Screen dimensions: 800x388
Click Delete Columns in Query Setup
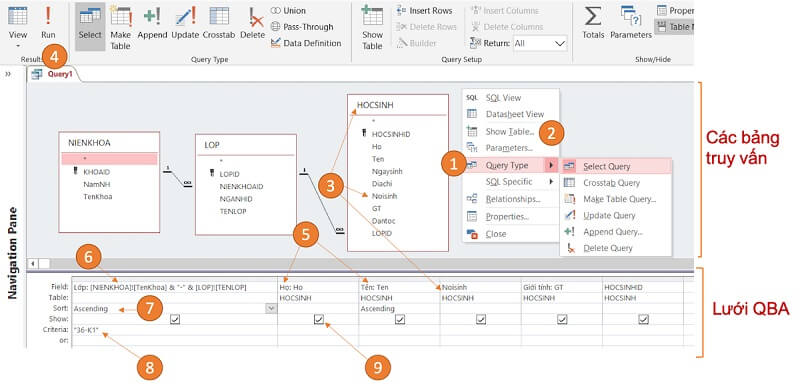(x=507, y=27)
